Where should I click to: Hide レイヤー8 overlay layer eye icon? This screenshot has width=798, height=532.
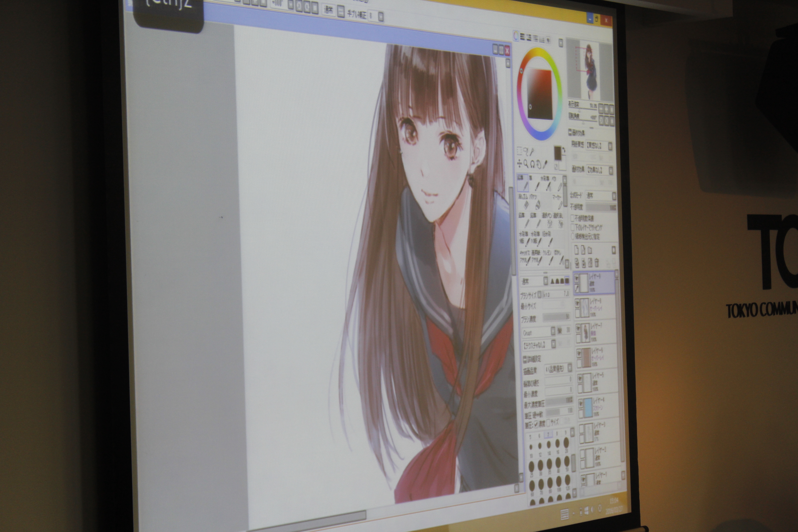tap(577, 303)
